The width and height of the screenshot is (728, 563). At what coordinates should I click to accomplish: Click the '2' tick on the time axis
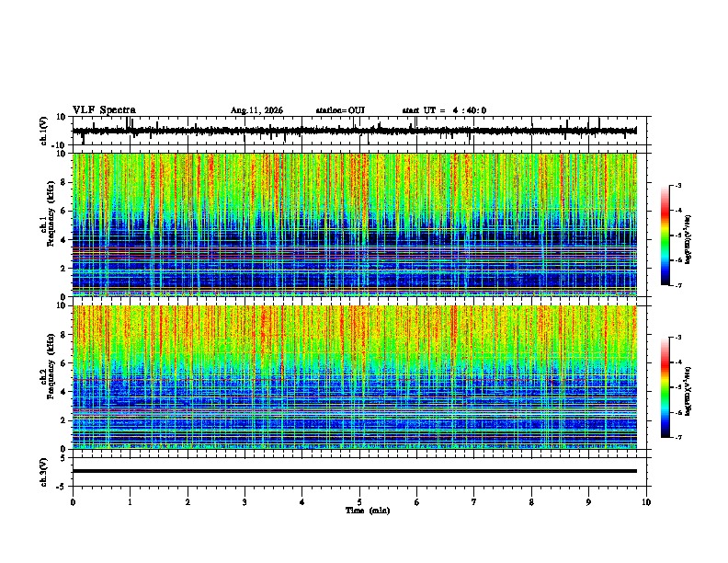point(188,502)
